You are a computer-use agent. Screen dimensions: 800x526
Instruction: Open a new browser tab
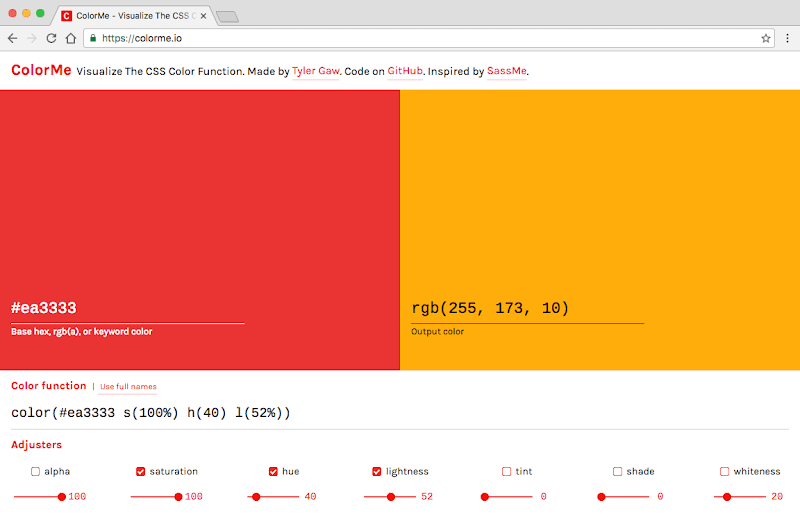pyautogui.click(x=228, y=17)
